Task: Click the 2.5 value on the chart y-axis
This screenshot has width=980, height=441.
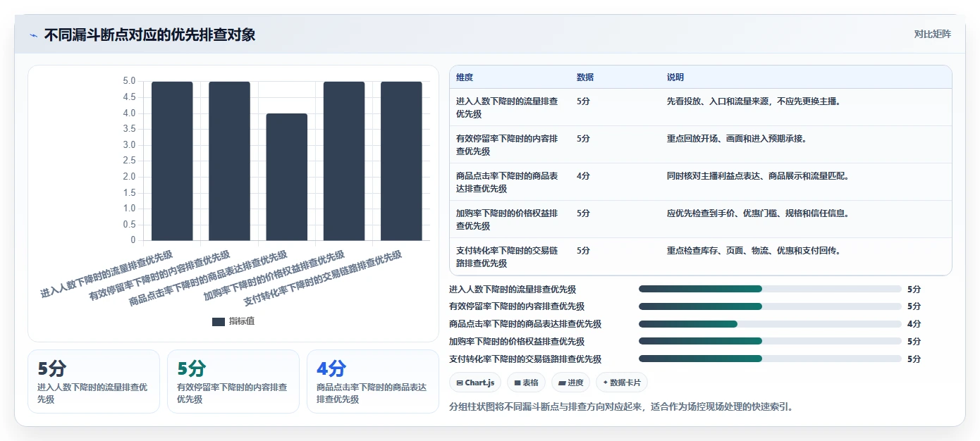Action: click(129, 161)
